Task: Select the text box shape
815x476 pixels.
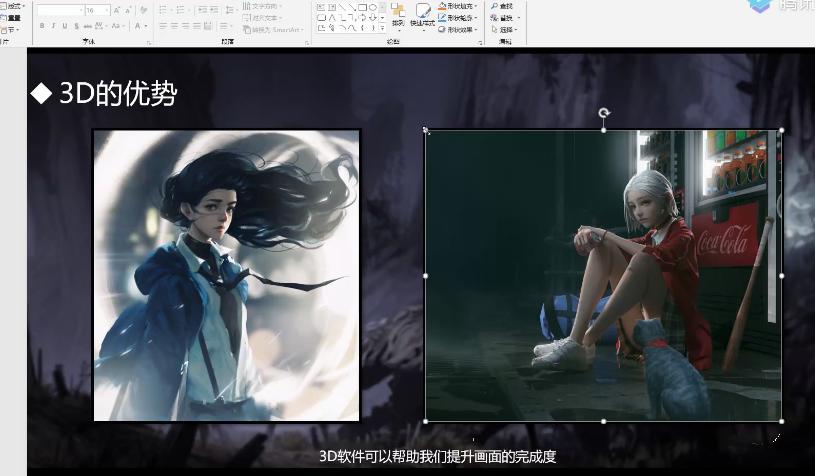Action: [321, 7]
